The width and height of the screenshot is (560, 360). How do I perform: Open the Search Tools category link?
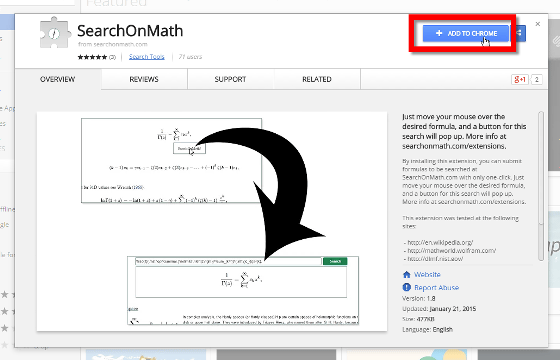[146, 57]
